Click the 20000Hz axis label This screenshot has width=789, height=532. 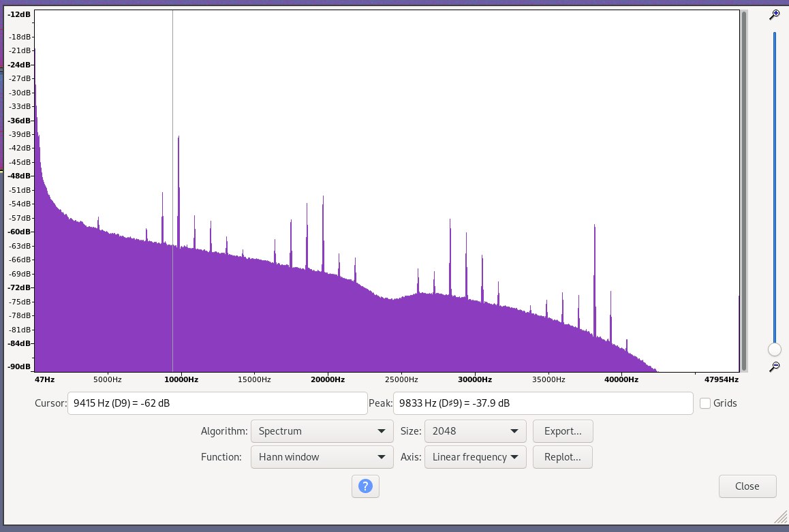pyautogui.click(x=328, y=379)
